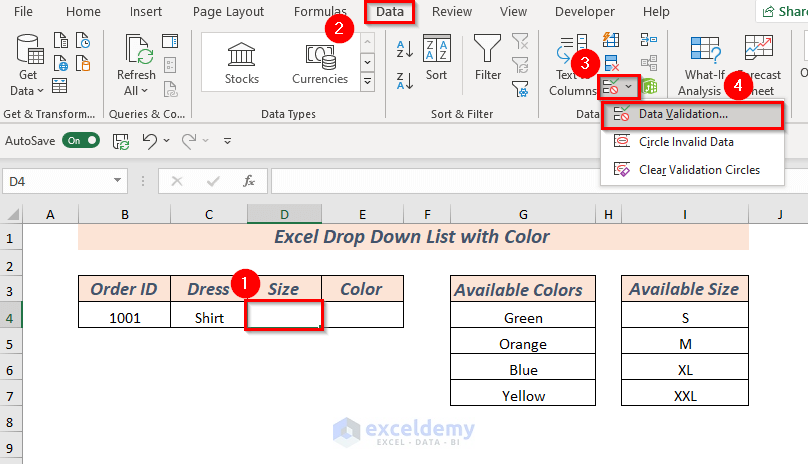The height and width of the screenshot is (464, 808).
Task: Switch to the Review tab
Action: click(x=452, y=11)
